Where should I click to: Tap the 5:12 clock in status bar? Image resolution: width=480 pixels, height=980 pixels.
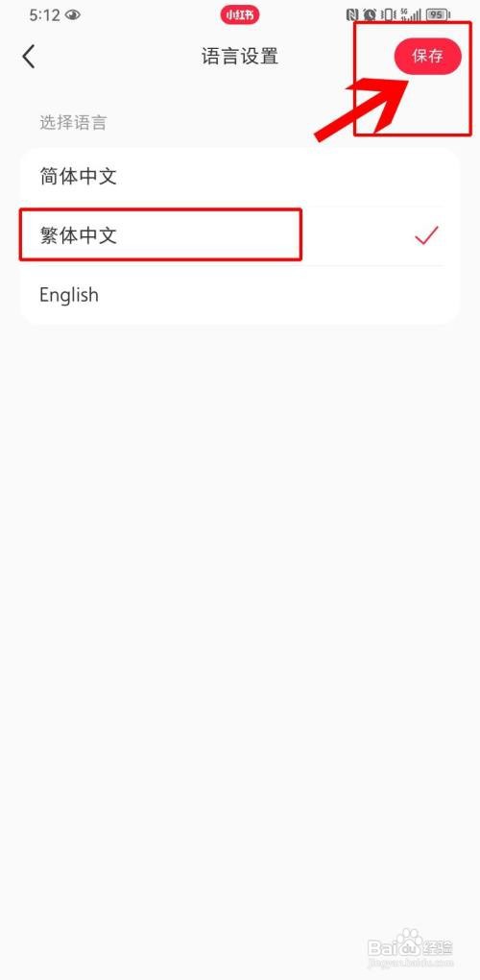(45, 14)
